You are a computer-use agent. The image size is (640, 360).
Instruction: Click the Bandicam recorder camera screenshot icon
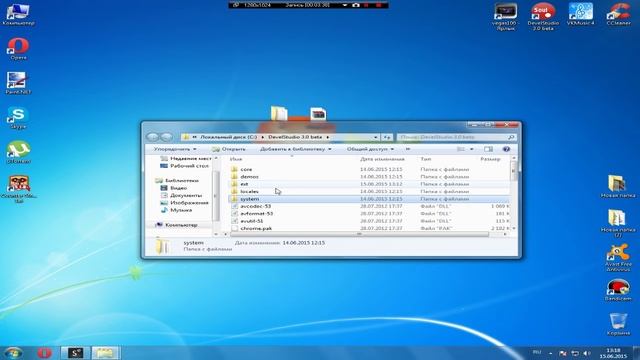(356, 5)
